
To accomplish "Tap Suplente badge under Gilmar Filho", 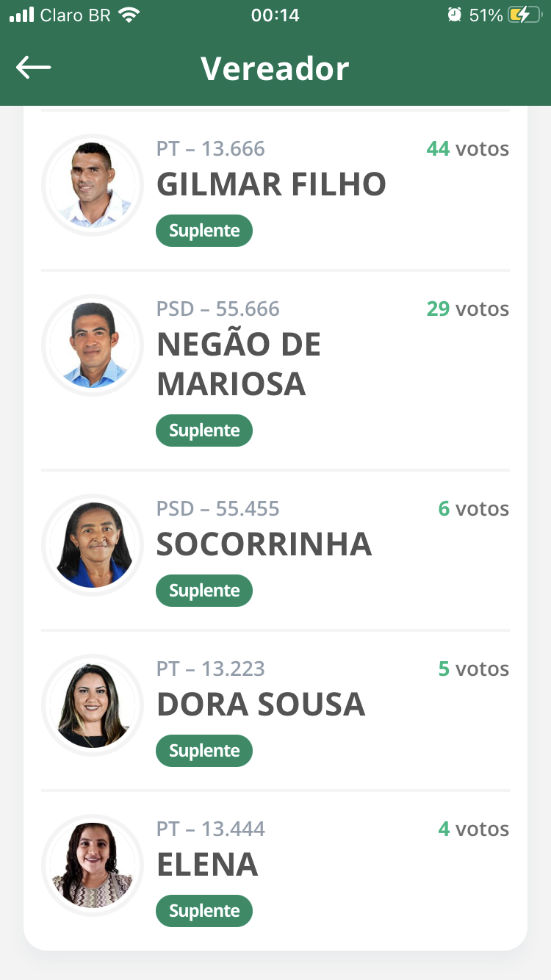I will 204,231.
